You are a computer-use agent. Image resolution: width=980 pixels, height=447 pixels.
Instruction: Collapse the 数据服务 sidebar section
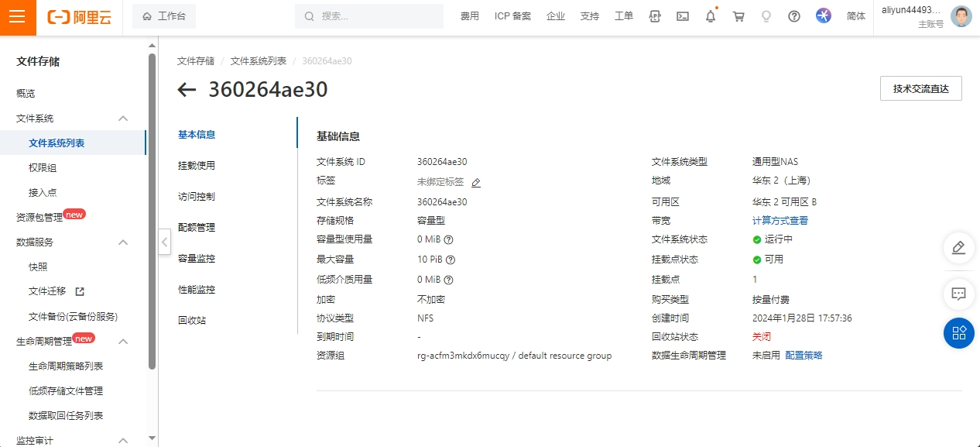click(122, 242)
